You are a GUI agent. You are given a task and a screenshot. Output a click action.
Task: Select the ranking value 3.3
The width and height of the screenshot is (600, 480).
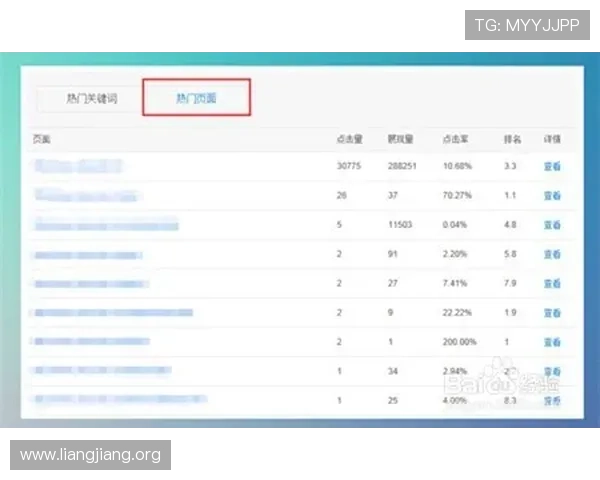pos(510,166)
